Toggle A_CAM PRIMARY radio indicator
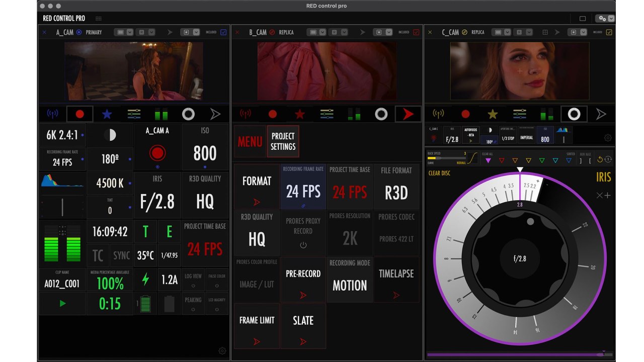This screenshot has width=644, height=362. click(x=79, y=32)
